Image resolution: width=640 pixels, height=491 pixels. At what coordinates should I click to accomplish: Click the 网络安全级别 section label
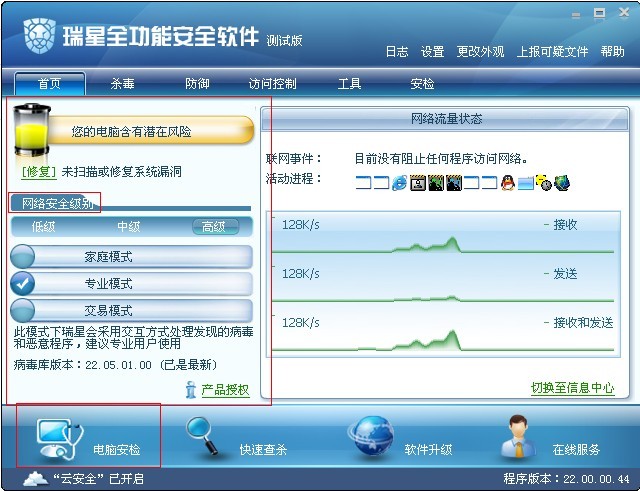[x=57, y=203]
